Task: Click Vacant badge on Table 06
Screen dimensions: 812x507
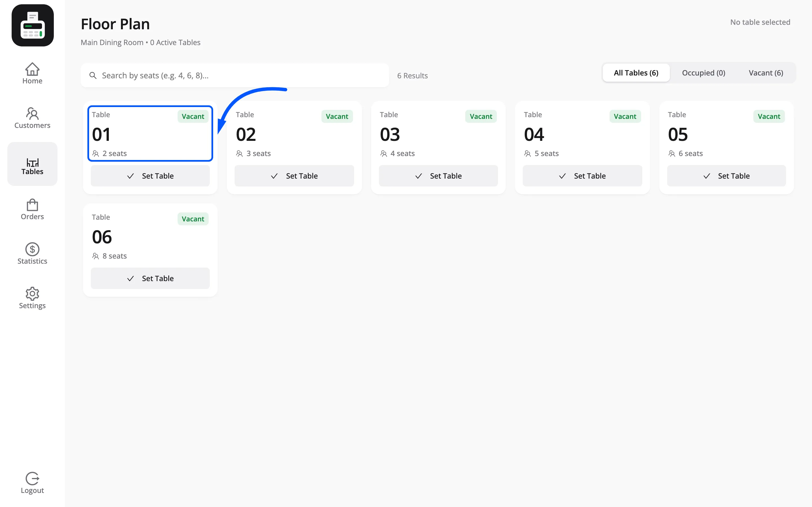Action: coord(193,219)
